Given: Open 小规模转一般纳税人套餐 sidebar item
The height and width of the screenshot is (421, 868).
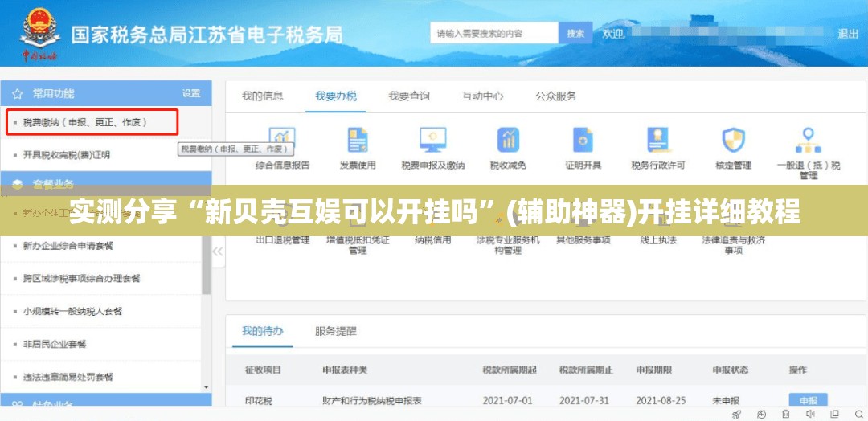Looking at the screenshot, I should coord(72,311).
